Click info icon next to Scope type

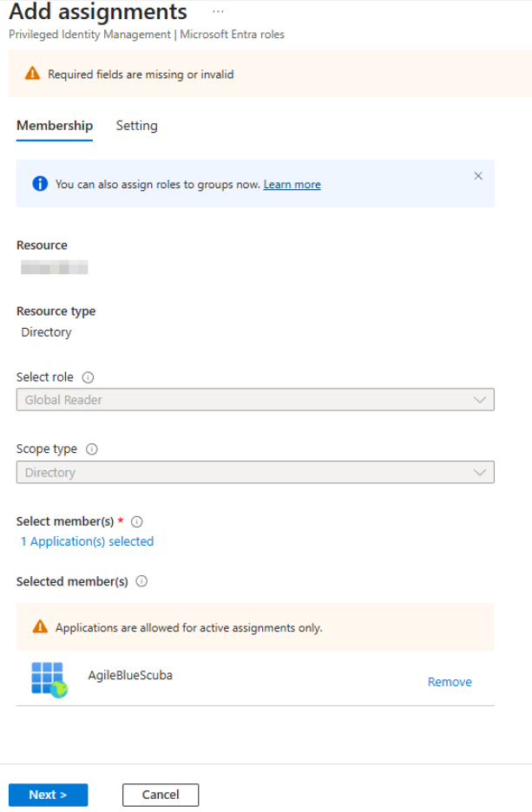(92, 449)
